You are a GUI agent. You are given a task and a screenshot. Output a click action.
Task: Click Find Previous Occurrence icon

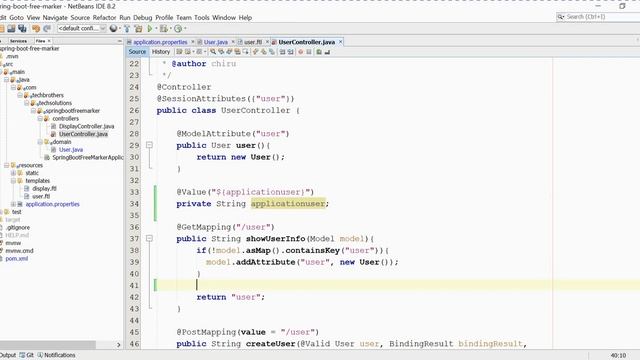click(x=221, y=52)
